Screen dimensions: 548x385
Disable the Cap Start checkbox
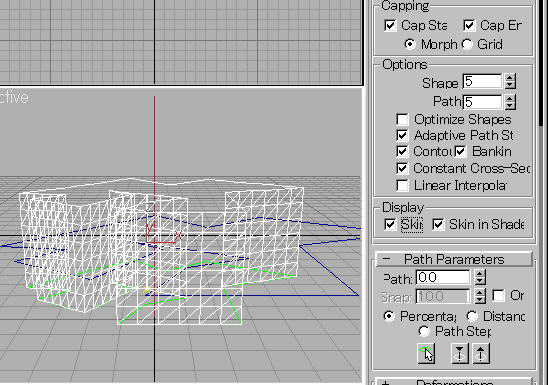[x=390, y=26]
